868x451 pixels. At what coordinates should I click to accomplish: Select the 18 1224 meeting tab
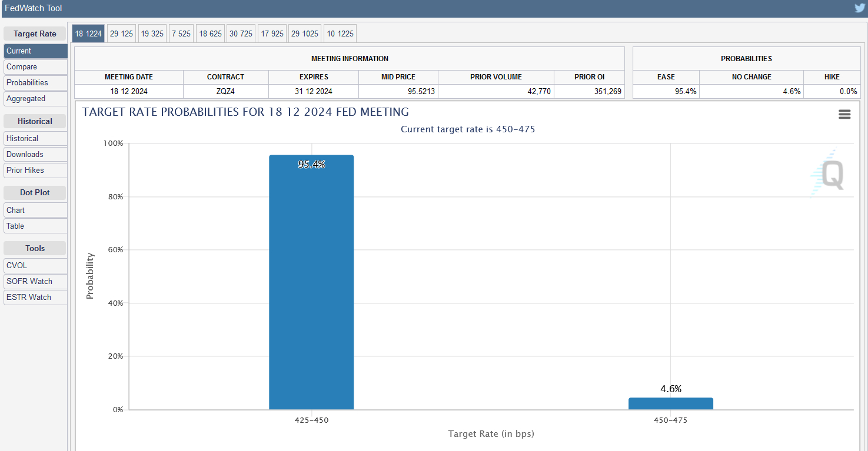click(88, 34)
